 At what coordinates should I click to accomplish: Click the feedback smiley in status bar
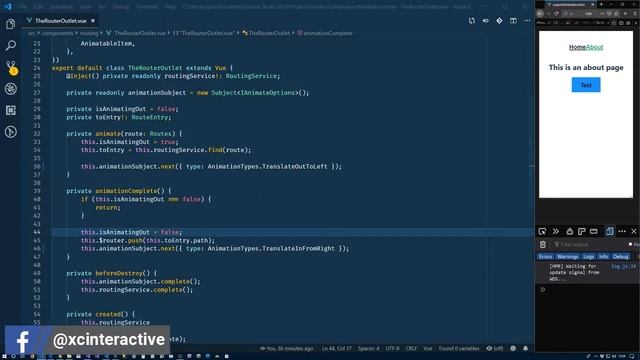(513, 349)
